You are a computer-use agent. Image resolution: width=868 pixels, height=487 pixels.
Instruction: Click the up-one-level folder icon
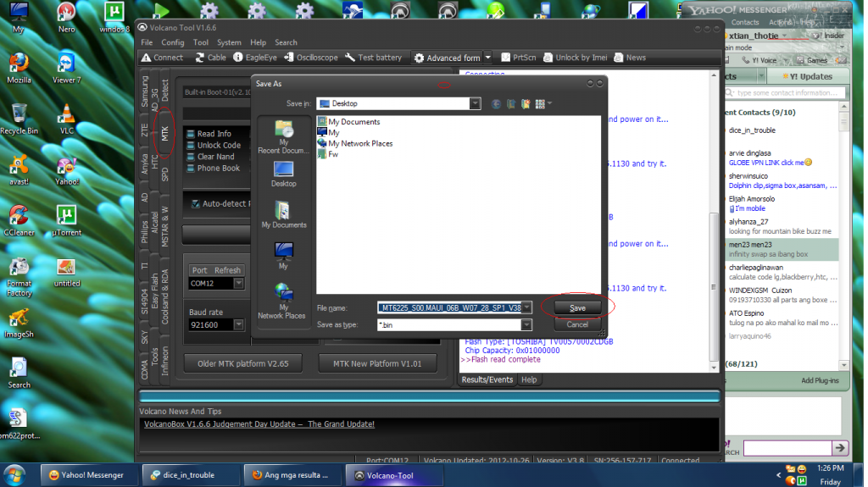coord(510,103)
